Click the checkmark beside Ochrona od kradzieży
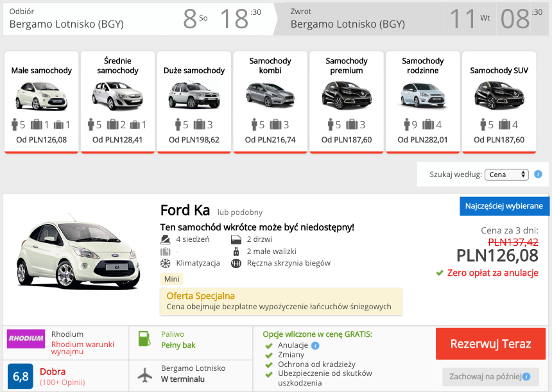 tap(269, 365)
